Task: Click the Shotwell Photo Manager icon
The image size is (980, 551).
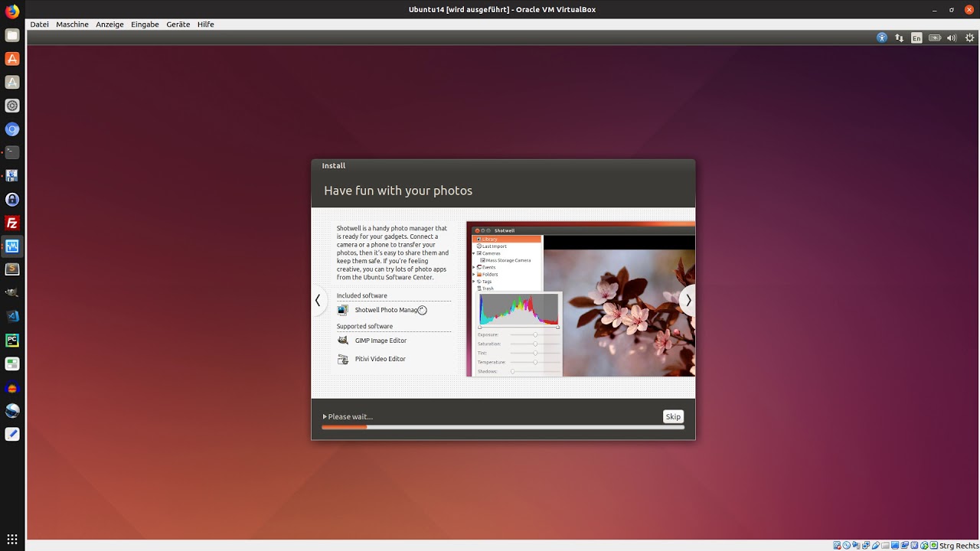Action: pos(342,310)
